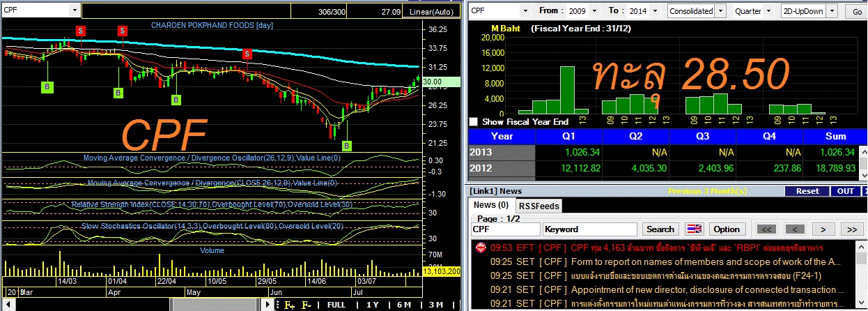Click 2012 Sum value 18,789.93
868x311 pixels.
point(835,168)
